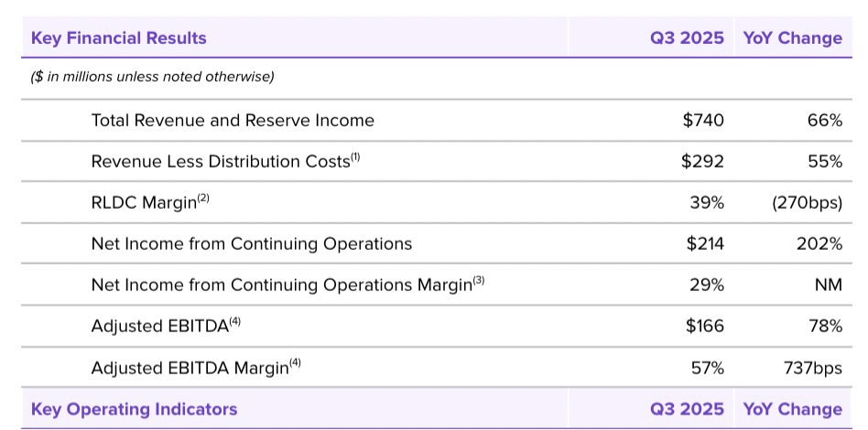868x430 pixels.
Task: Click the $740 revenue value
Action: point(703,121)
